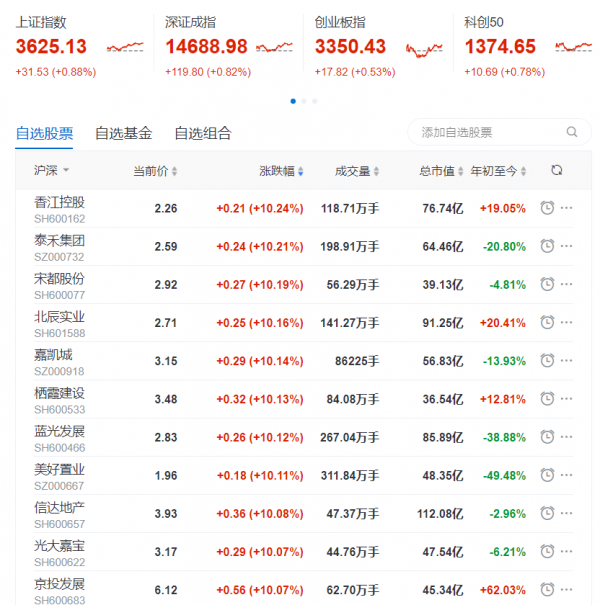Screen dimensions: 600x605
Task: Expand the 沪深 market filter dropdown
Action: (x=52, y=171)
